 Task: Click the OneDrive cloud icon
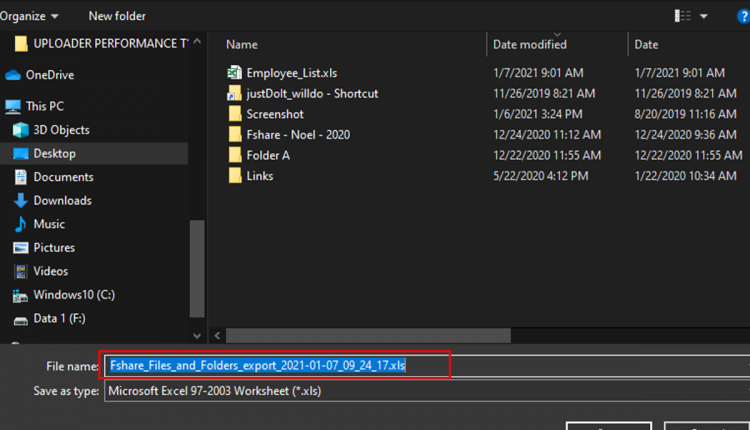13,75
